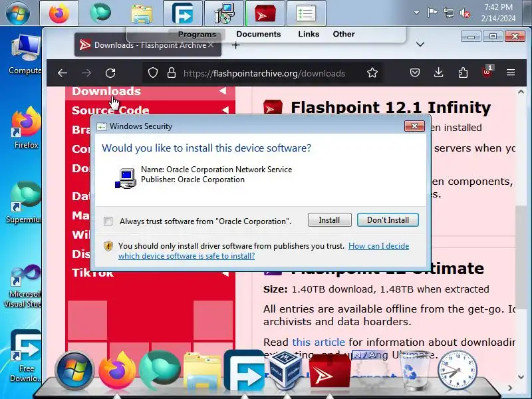Open Computer desktop icon

pyautogui.click(x=26, y=55)
